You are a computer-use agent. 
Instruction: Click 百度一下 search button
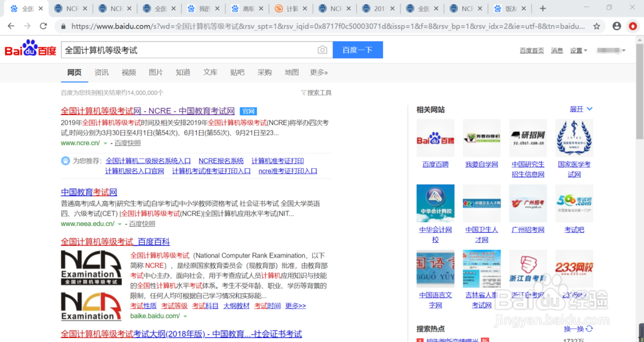click(x=357, y=50)
